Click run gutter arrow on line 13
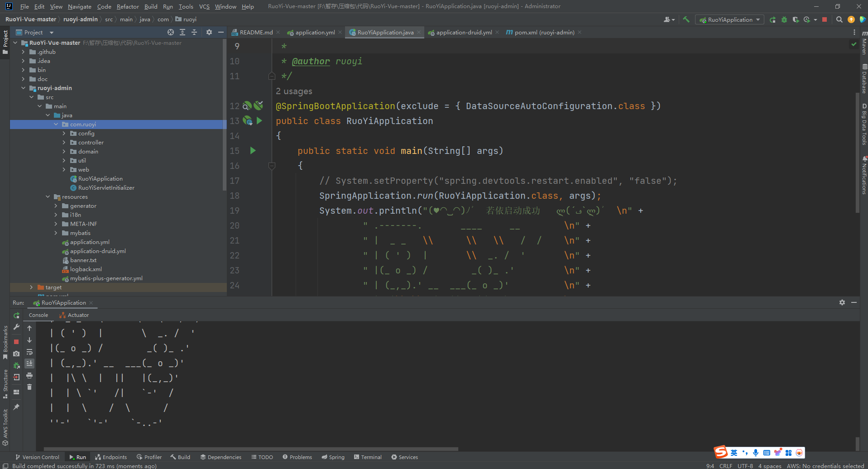This screenshot has height=469, width=868. tap(259, 120)
